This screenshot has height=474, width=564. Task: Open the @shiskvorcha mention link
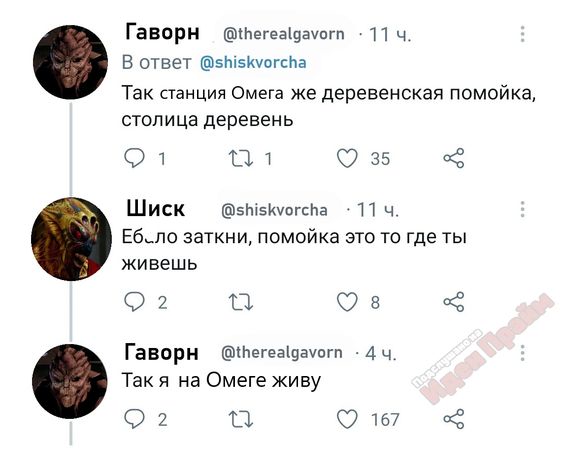pos(253,63)
